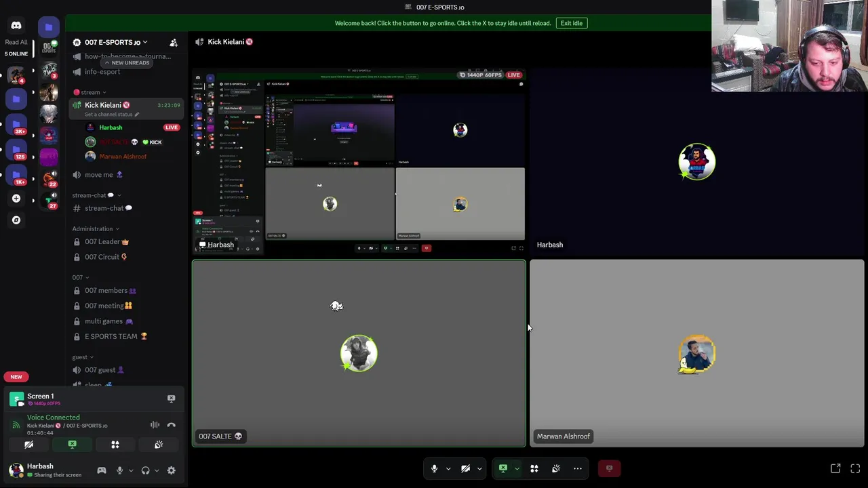Screen dimensions: 868x488
Task: Open the # stream-chat text channel
Action: click(x=126, y=208)
